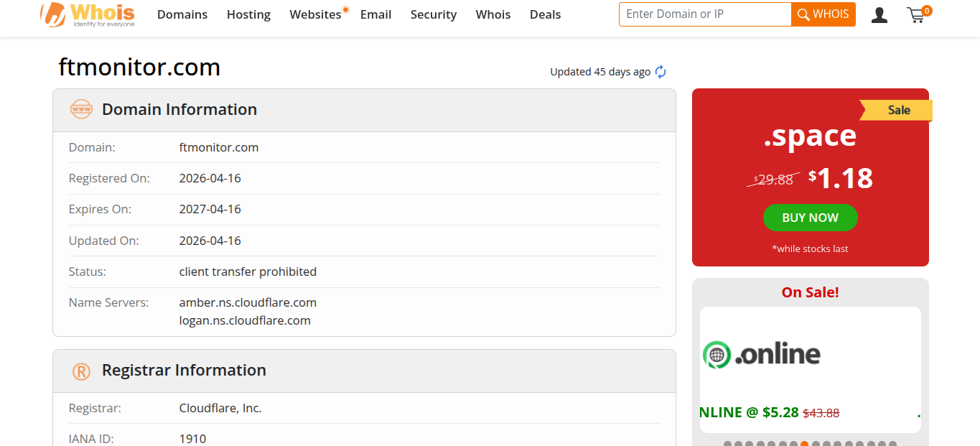Open the Hosting menu
Viewport: 980px width, 446px height.
click(248, 14)
